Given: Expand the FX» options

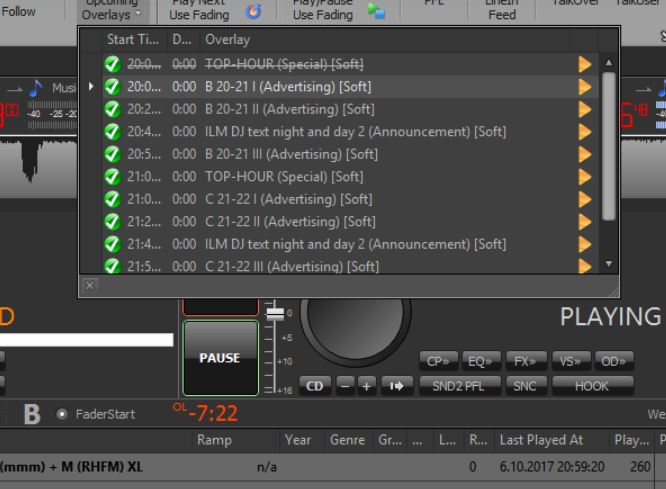Looking at the screenshot, I should click(524, 361).
